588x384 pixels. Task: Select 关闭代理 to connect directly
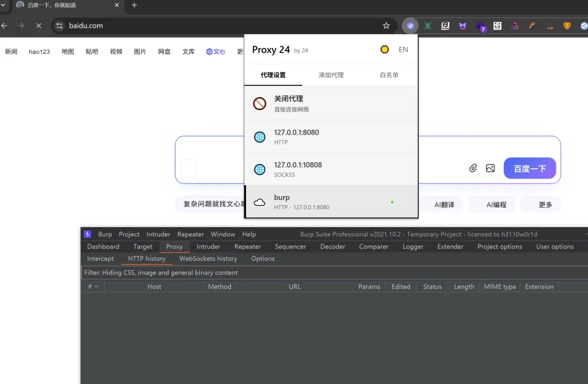[x=331, y=103]
